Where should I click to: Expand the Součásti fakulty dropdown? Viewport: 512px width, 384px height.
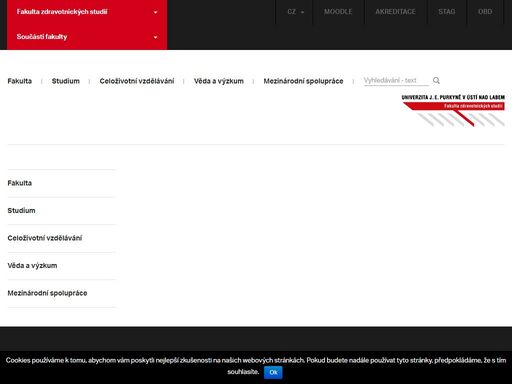tap(87, 37)
